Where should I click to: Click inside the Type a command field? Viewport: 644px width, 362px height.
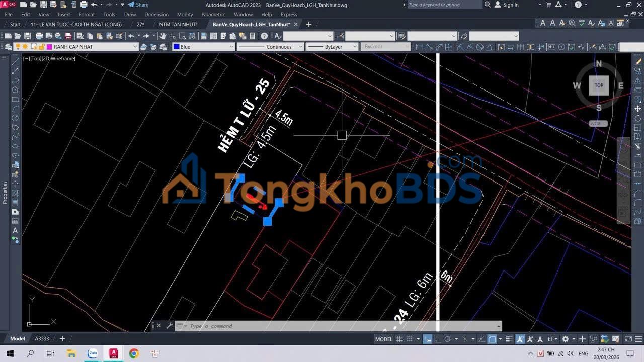coord(302,326)
